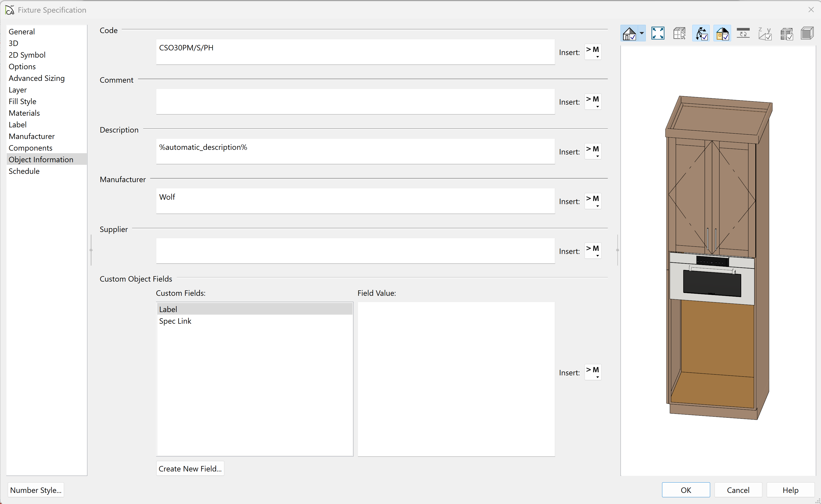Toggle the Show Opening Indicators icon

coord(701,33)
